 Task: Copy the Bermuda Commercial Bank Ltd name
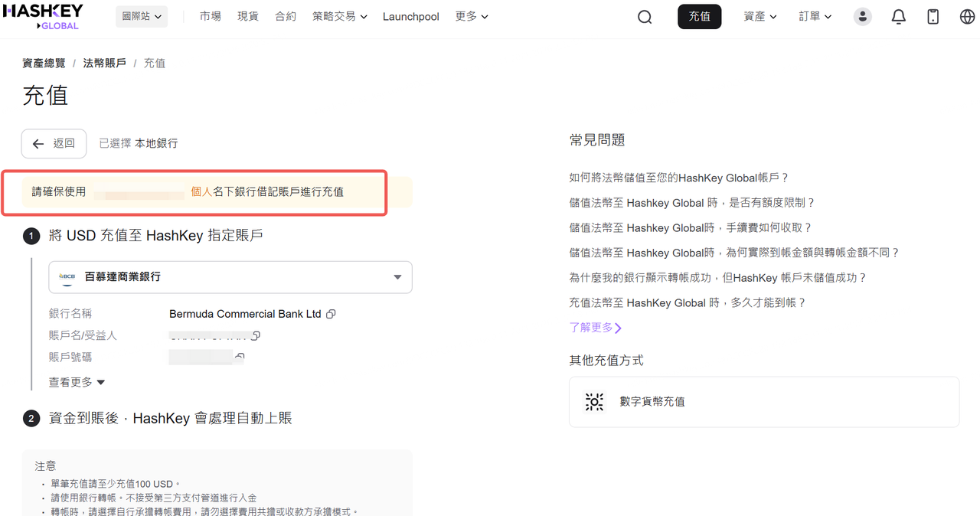331,314
